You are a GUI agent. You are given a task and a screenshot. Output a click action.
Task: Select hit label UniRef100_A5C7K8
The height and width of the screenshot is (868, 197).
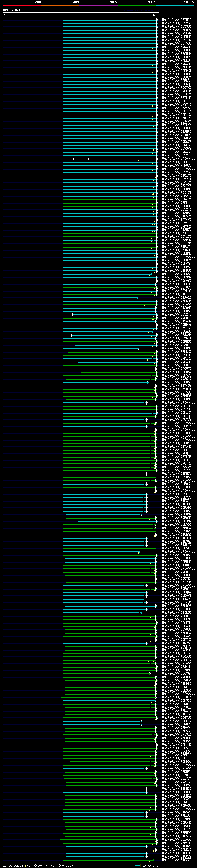[x=176, y=88]
